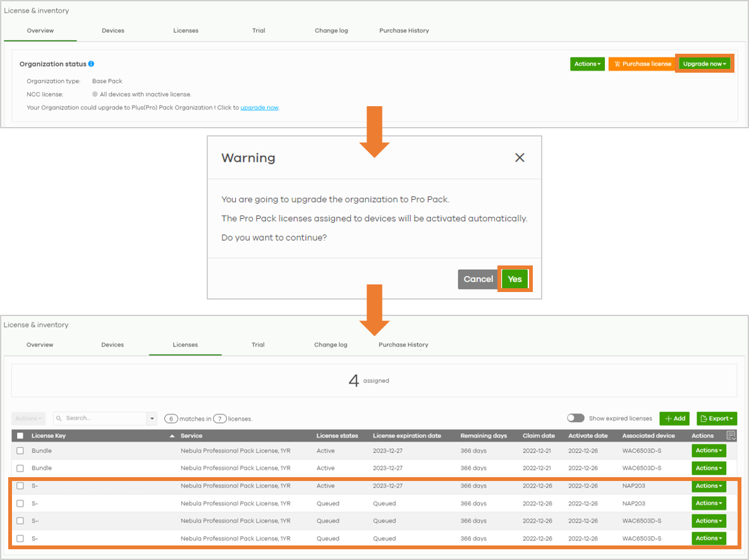Check the second Bundle row checkbox
Image resolution: width=749 pixels, height=560 pixels.
[x=20, y=468]
